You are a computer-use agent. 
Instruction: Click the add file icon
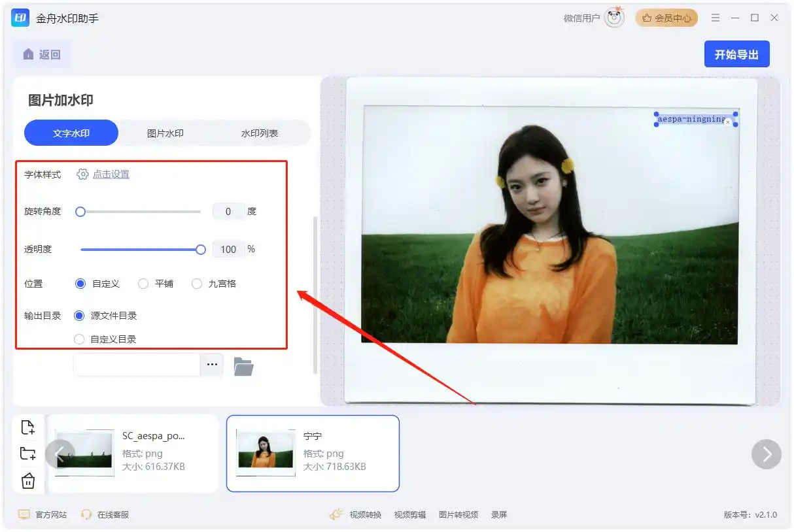point(27,427)
